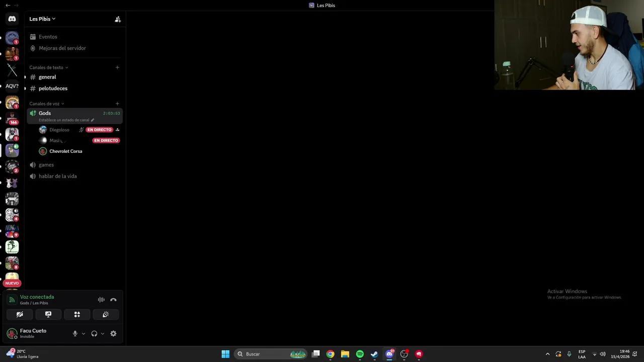Screen dimensions: 644x362
Task: Add a channel to Canales de voz
Action: 117,104
